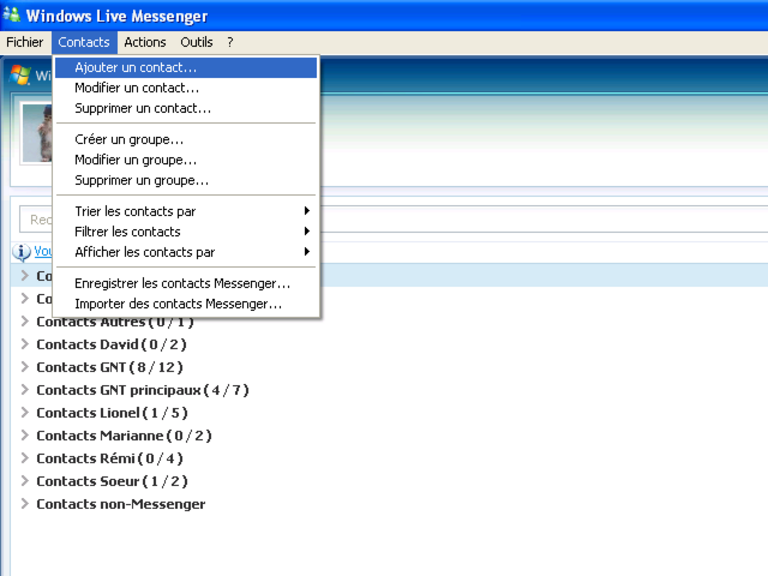Choose Importer des contacts Messenger…

click(x=186, y=304)
